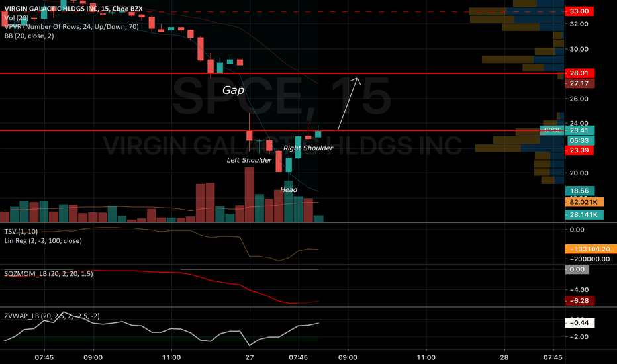
Task: Click the date label 28 on the time axis
Action: tap(504, 357)
